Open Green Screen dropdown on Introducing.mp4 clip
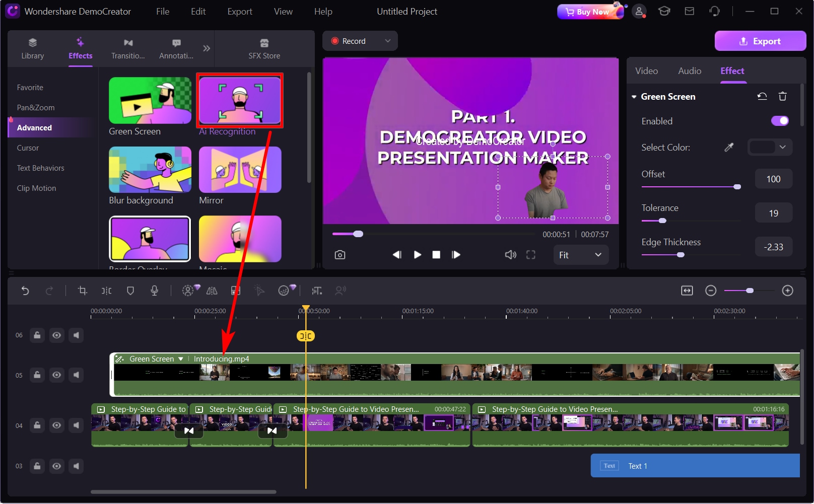The width and height of the screenshot is (814, 504). 181,359
